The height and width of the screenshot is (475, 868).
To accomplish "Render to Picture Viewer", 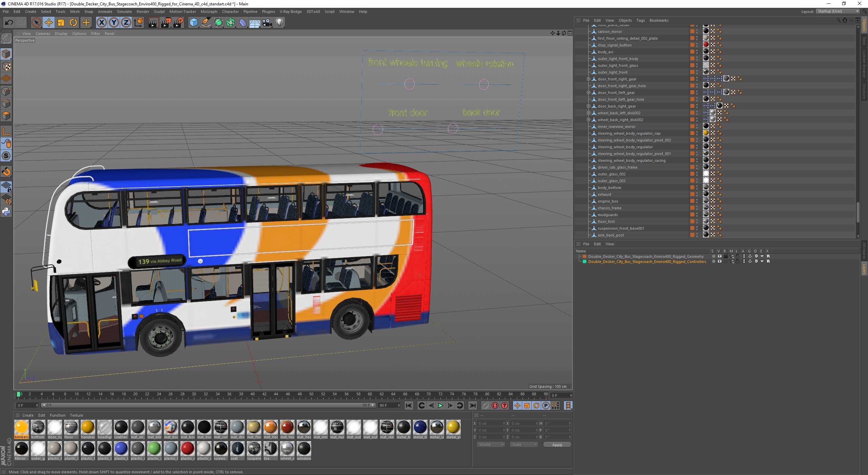I will pos(166,22).
